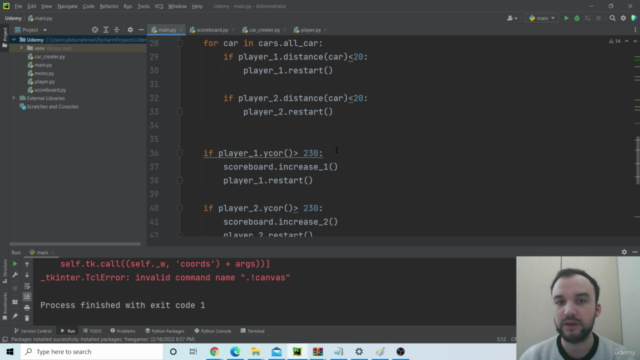Select mono.py in project tree
This screenshot has width=640, height=360.
click(x=44, y=73)
